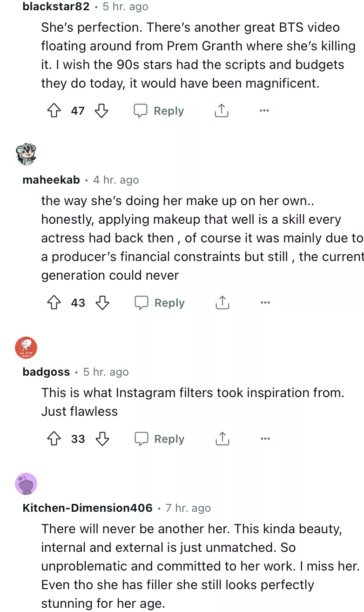Open three-dot menu on badgoss's comment
The height and width of the screenshot is (612, 364).
(x=265, y=439)
